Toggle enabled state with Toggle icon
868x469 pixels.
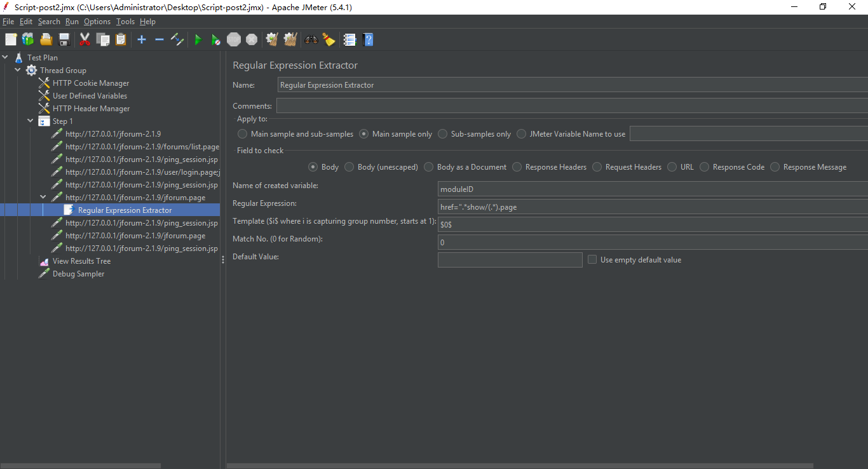pyautogui.click(x=177, y=39)
